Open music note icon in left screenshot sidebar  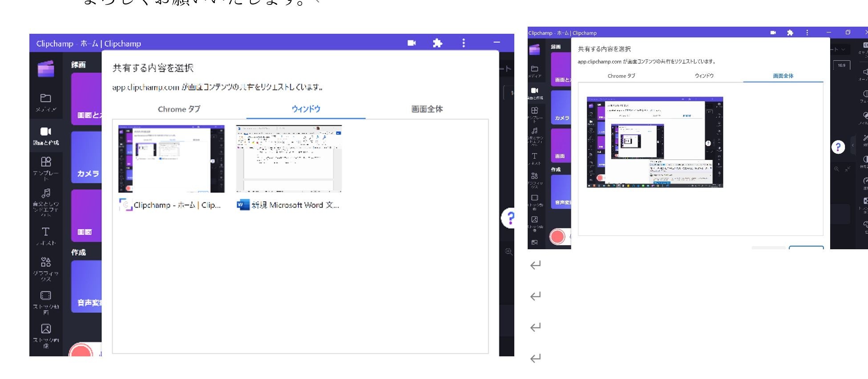46,193
